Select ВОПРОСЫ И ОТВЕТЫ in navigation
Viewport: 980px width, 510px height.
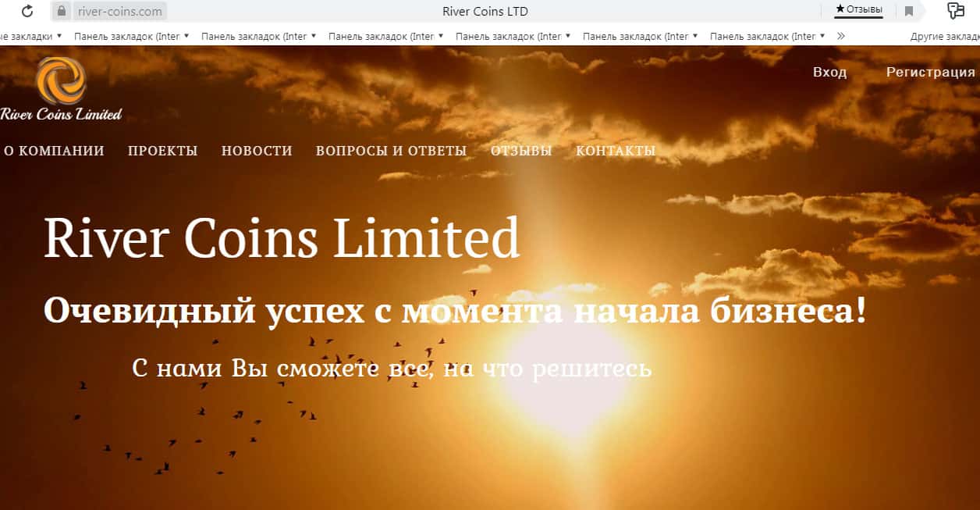coord(392,151)
